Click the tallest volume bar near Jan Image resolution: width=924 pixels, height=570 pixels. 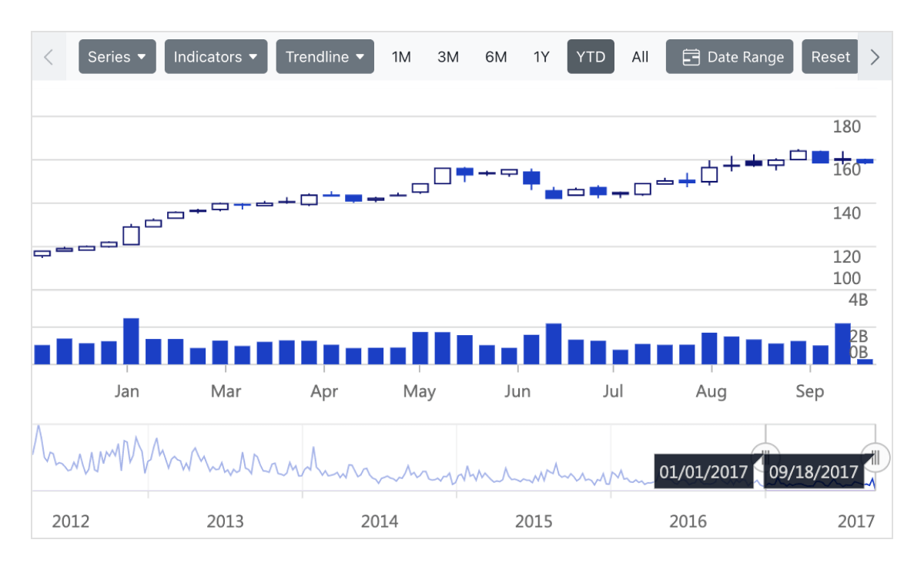point(131,339)
